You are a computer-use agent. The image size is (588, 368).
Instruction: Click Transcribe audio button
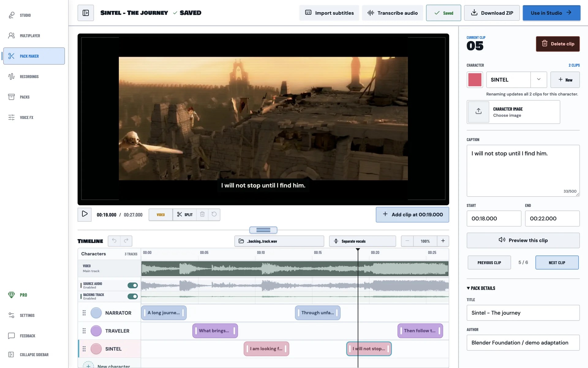point(393,13)
